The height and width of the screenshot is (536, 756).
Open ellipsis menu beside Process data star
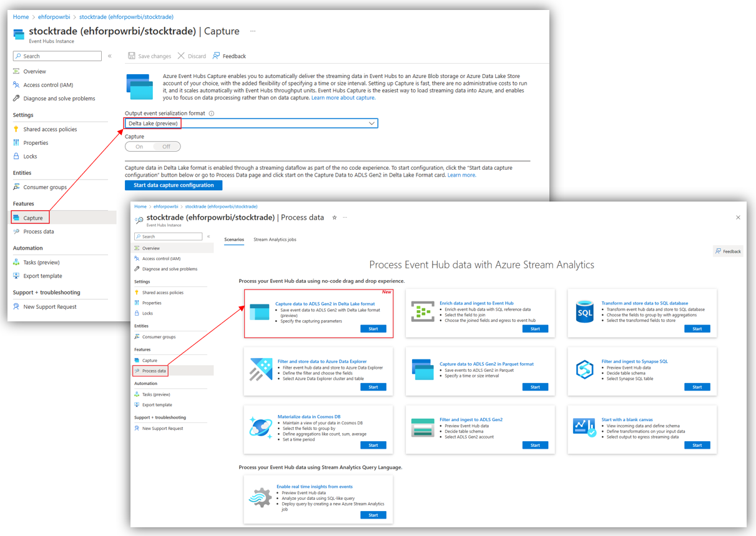[345, 217]
